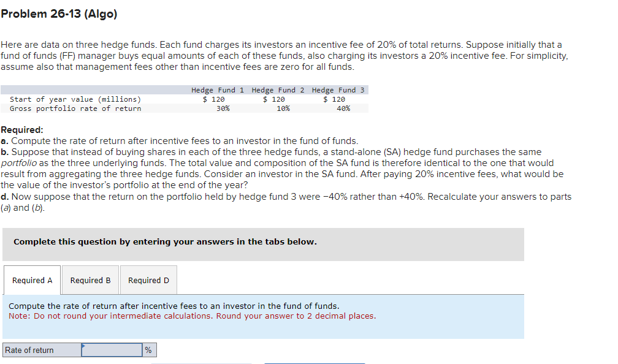This screenshot has height=364, width=618.
Task: Click the Problem 26-13 (Algo) heading
Action: tap(59, 13)
